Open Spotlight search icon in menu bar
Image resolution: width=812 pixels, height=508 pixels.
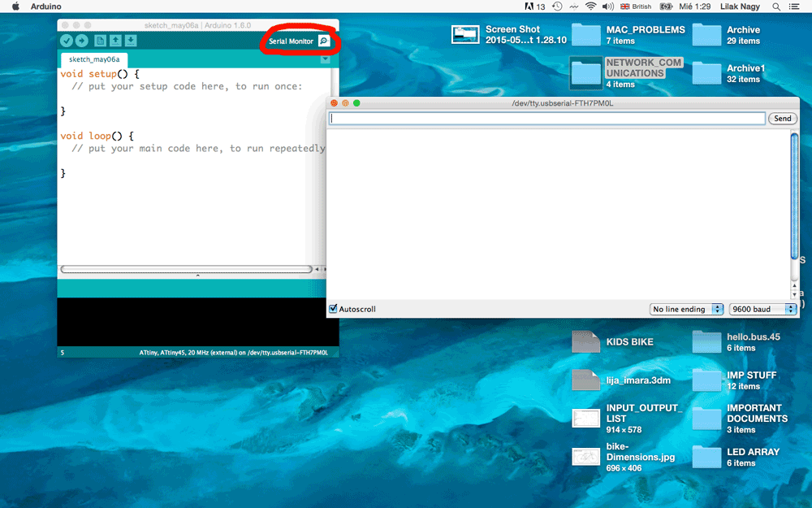[776, 7]
